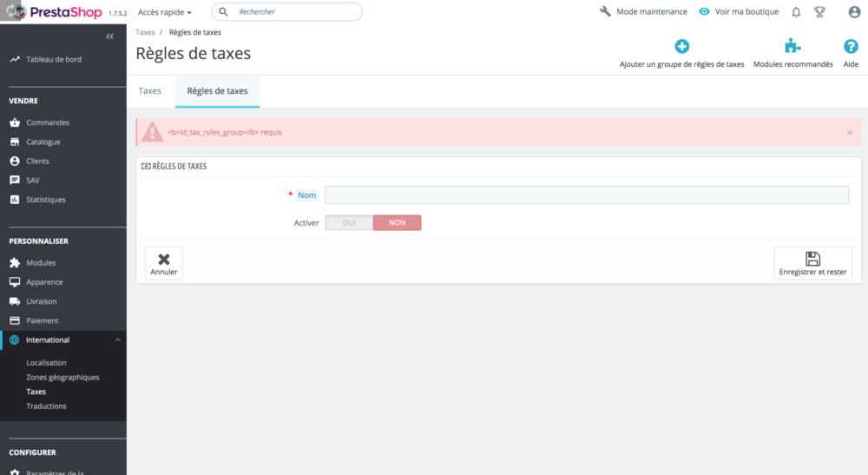Click Taxes breadcrumb link
The height and width of the screenshot is (475, 868).
pyautogui.click(x=145, y=32)
